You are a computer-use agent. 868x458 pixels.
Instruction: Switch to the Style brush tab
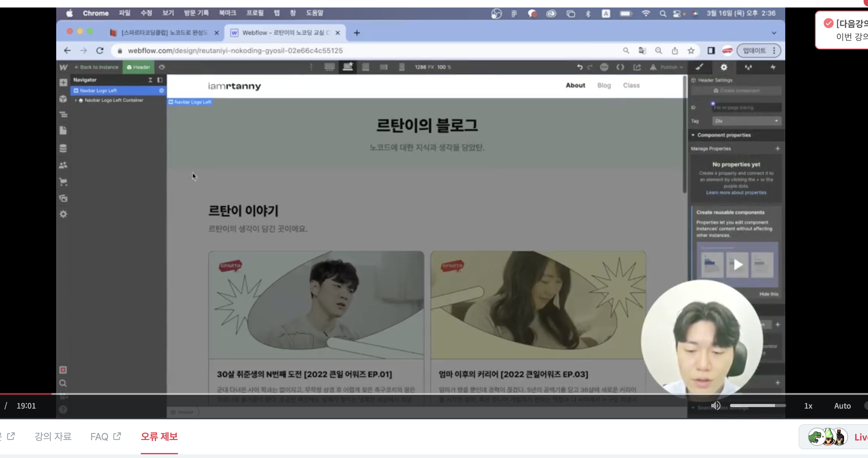tap(699, 67)
